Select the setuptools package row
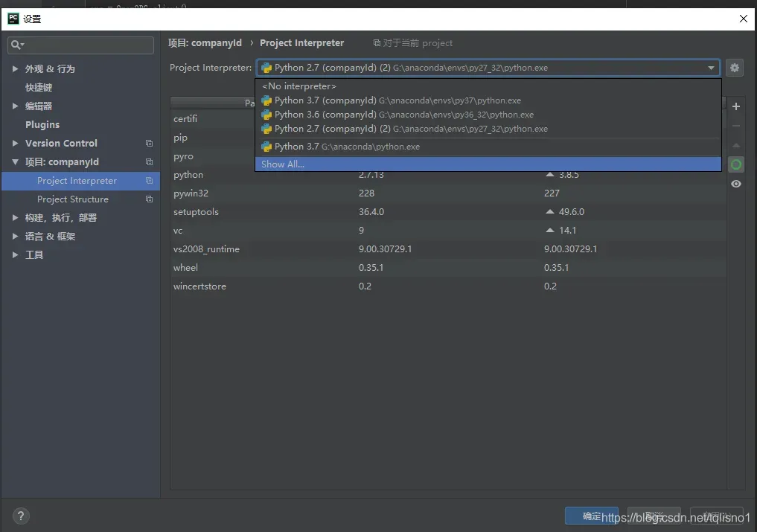Image resolution: width=757 pixels, height=532 pixels. [448, 212]
